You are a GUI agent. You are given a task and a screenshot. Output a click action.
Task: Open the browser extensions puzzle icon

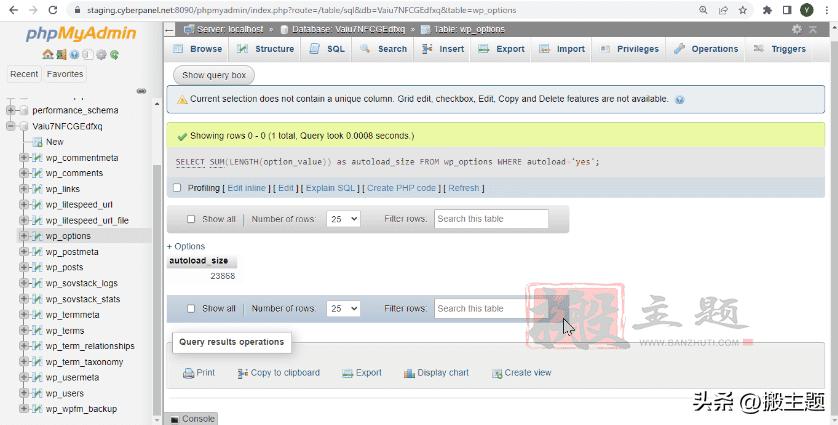point(767,10)
